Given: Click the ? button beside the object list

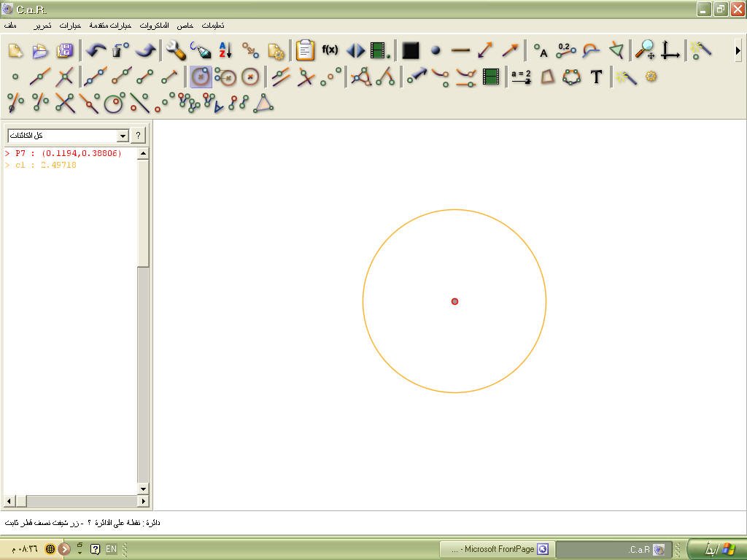Looking at the screenshot, I should click(138, 136).
